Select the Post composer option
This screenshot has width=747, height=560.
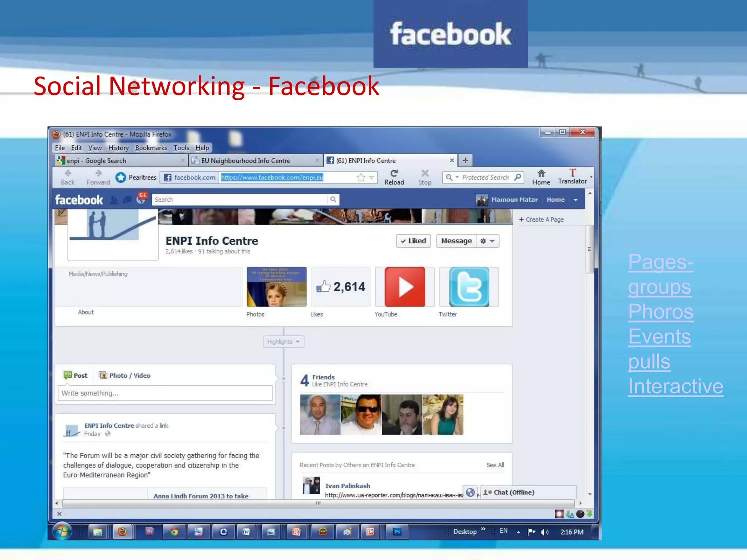pyautogui.click(x=76, y=376)
